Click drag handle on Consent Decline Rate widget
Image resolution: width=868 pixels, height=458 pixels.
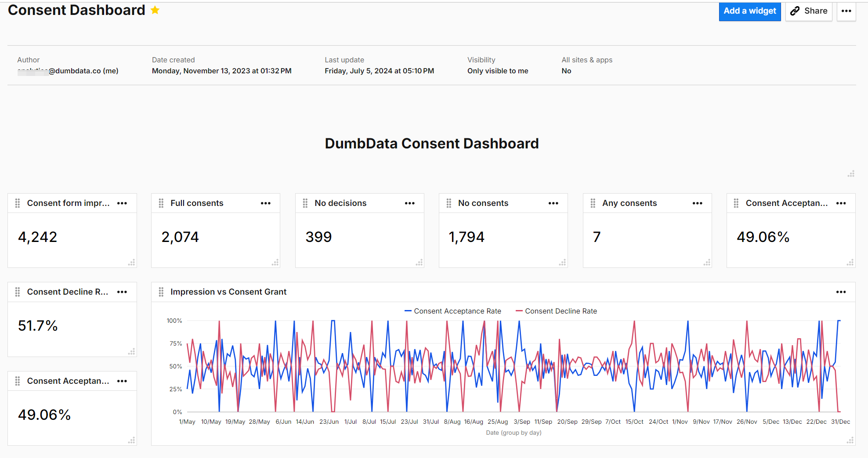click(18, 292)
